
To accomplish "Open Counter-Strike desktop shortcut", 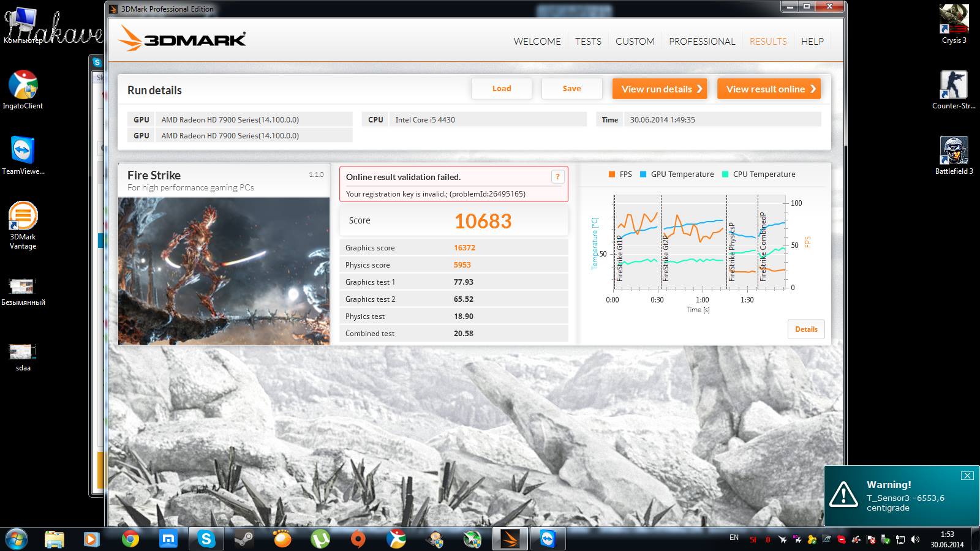I will 954,89.
